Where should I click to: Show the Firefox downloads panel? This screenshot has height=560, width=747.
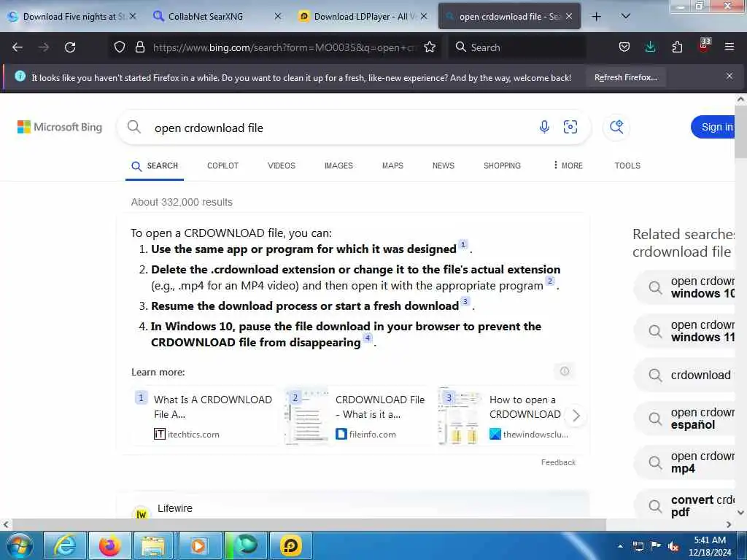click(x=650, y=47)
